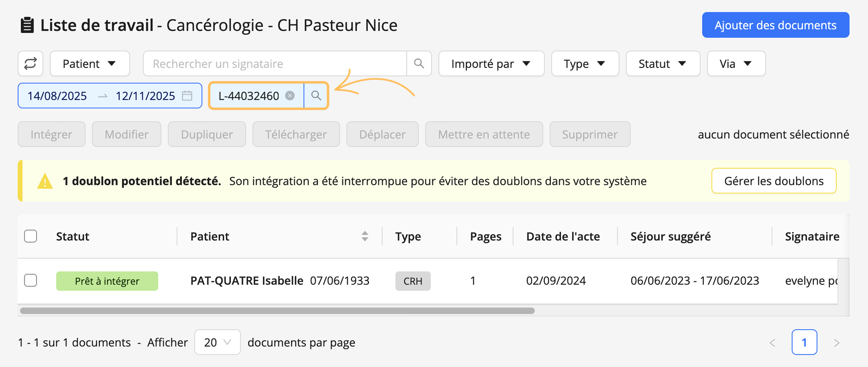Open the Patient dropdown filter
Image resolution: width=868 pixels, height=367 pixels.
tap(90, 63)
